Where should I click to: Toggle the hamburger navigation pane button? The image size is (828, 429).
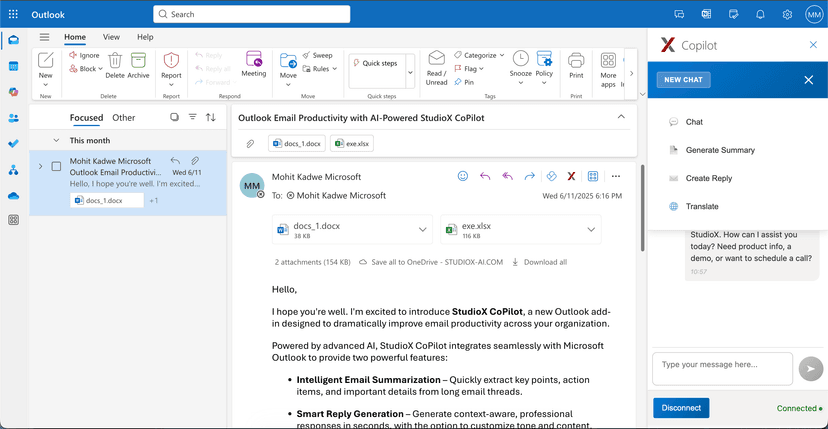coord(44,37)
